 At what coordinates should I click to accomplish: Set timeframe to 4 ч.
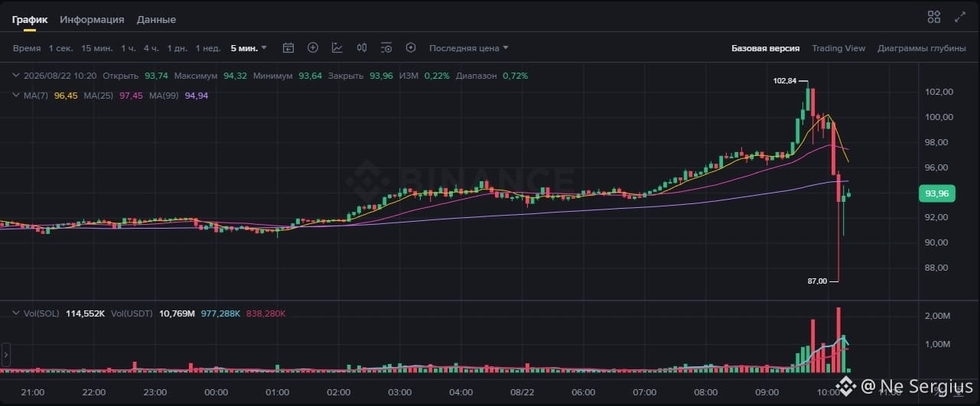pyautogui.click(x=151, y=48)
